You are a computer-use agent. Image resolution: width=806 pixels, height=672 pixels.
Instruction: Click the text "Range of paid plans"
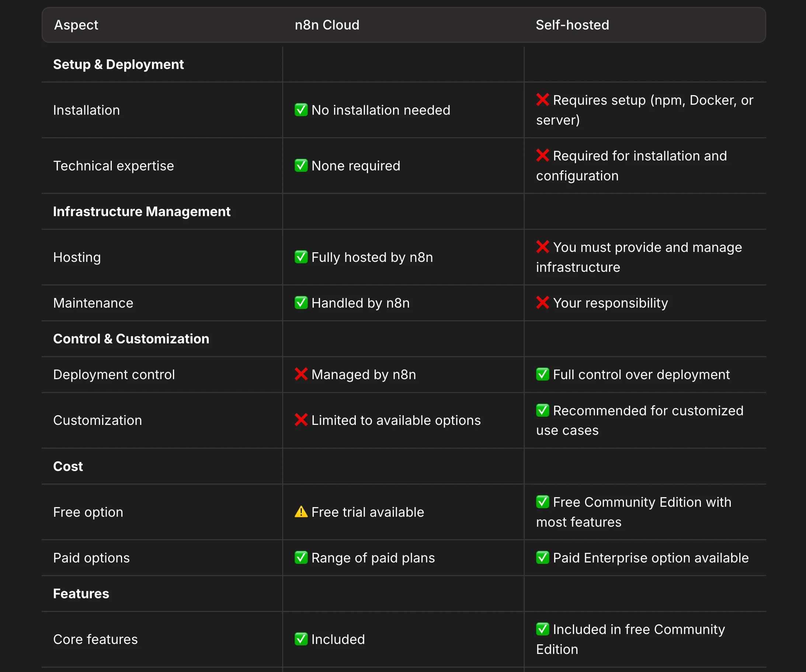click(373, 558)
